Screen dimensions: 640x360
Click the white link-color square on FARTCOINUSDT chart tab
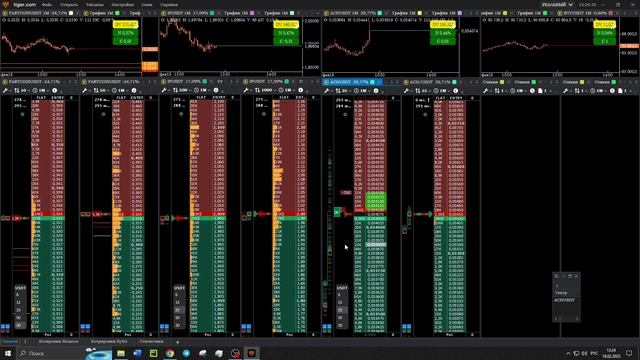point(71,13)
